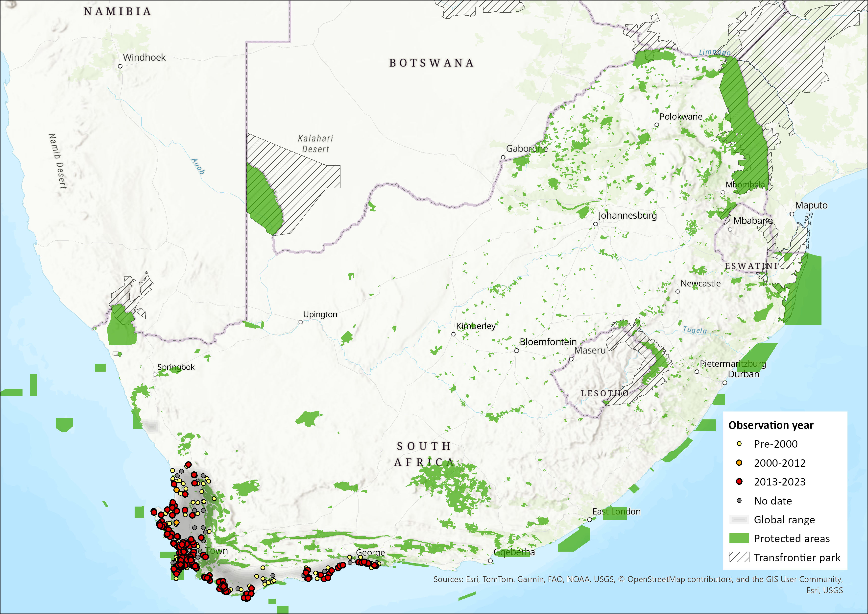Image resolution: width=868 pixels, height=614 pixels.
Task: Click the Maputo city marker circle
Action: (792, 214)
